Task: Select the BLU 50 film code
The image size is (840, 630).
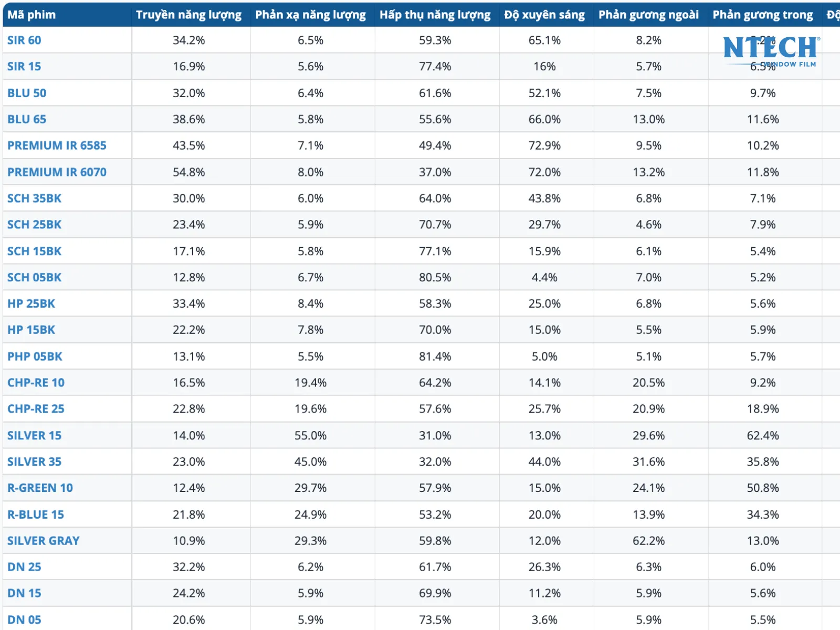Action: pyautogui.click(x=27, y=93)
